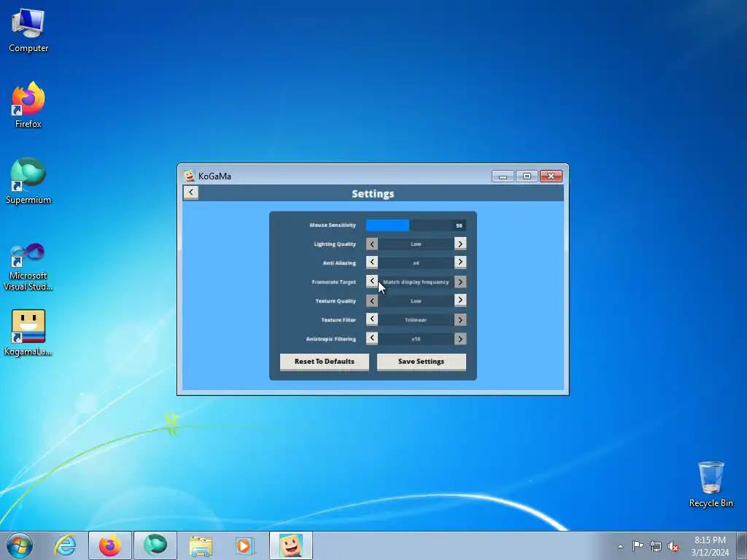The width and height of the screenshot is (747, 560).
Task: Click the Settings header title
Action: click(x=373, y=194)
